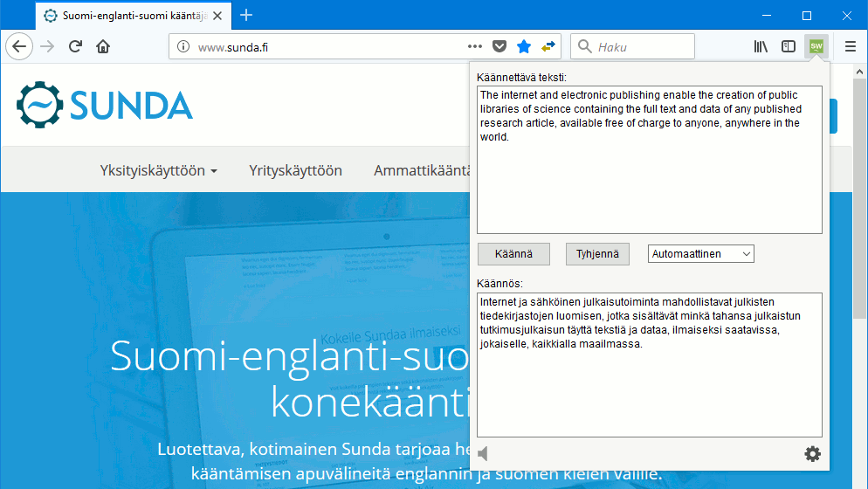The width and height of the screenshot is (868, 489).
Task: Open the browser Home page
Action: (103, 46)
